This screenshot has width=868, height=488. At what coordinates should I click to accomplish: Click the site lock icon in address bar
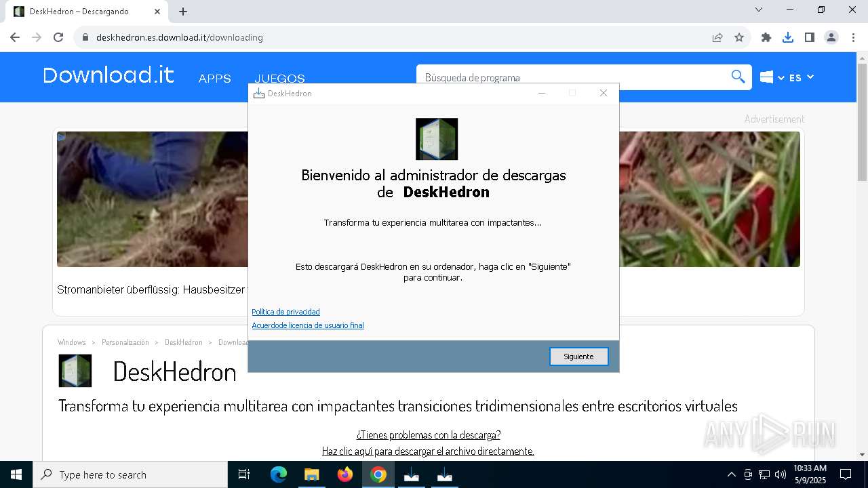click(x=85, y=37)
